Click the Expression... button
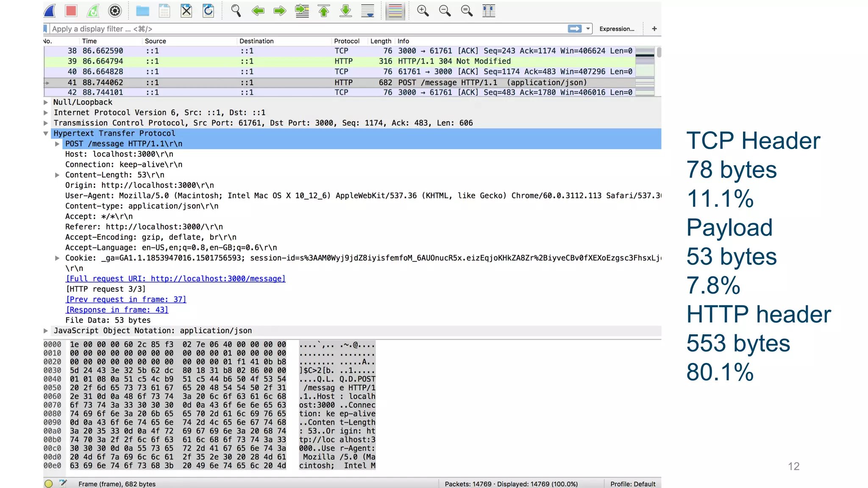 (x=617, y=29)
